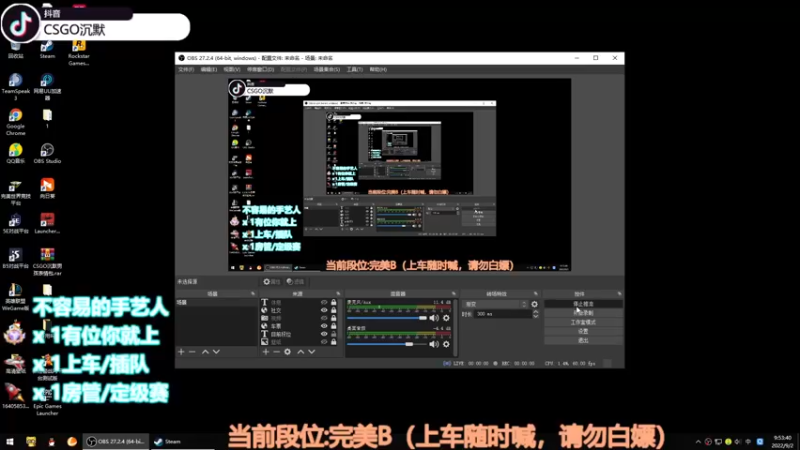Click 滤镜 filters button above Sources
Image resolution: width=800 pixels, height=450 pixels.
coord(295,282)
